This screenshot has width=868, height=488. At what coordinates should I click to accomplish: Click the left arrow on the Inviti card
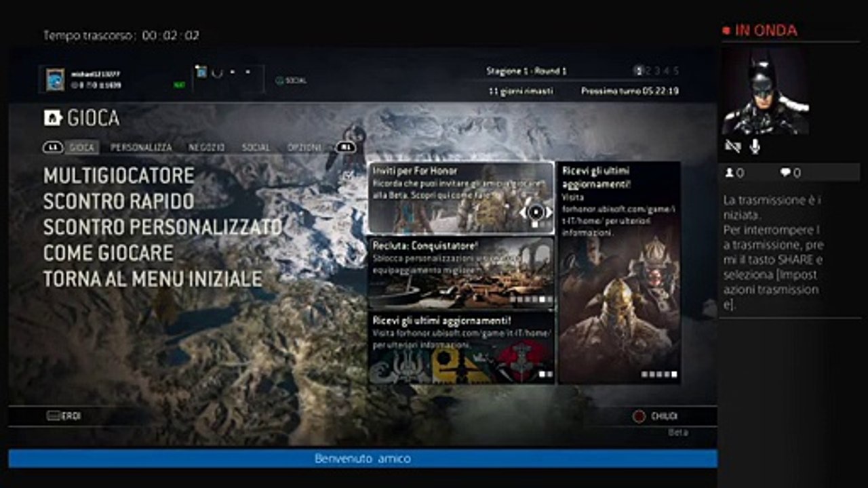[x=523, y=212]
